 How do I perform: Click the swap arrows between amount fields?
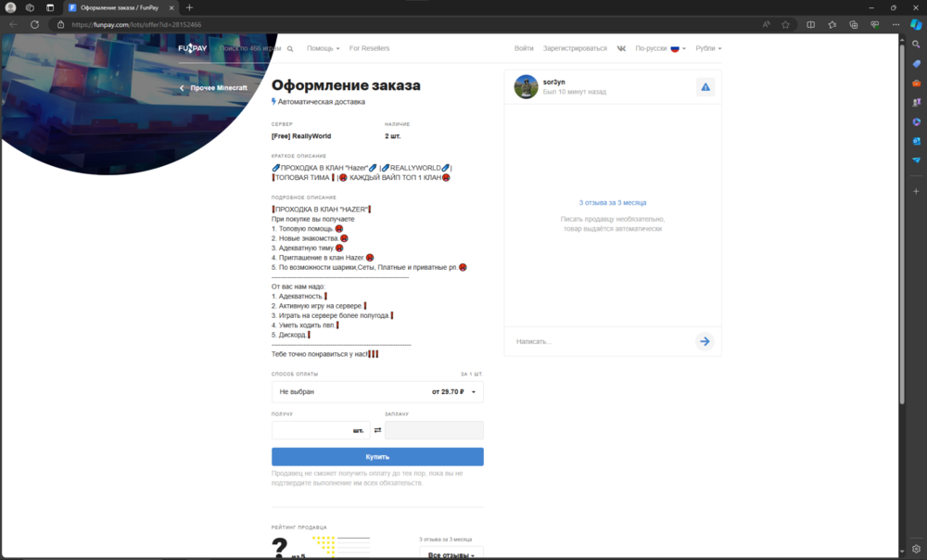tap(377, 430)
